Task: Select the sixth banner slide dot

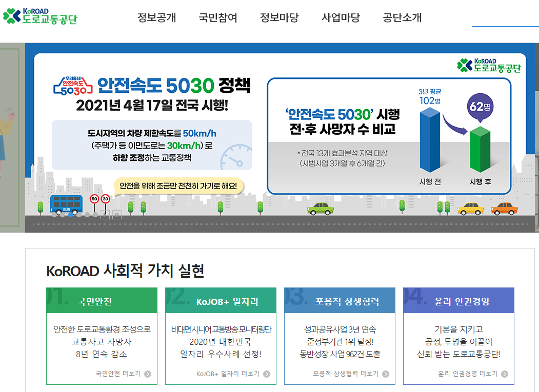Action: (x=95, y=215)
